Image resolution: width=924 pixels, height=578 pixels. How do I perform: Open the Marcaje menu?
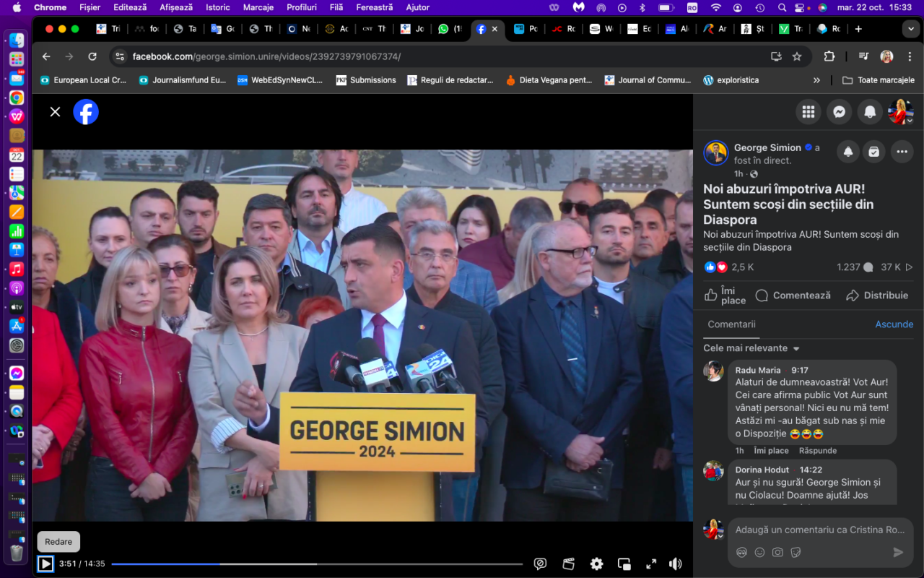[258, 7]
